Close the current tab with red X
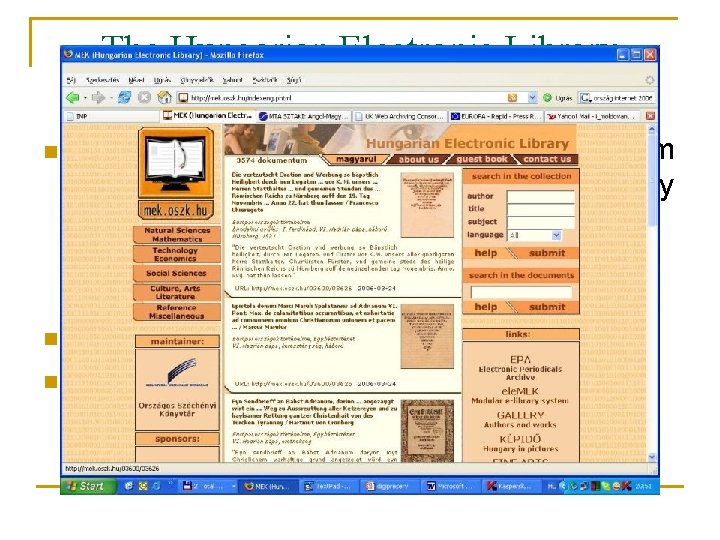The image size is (720, 540). tap(650, 116)
